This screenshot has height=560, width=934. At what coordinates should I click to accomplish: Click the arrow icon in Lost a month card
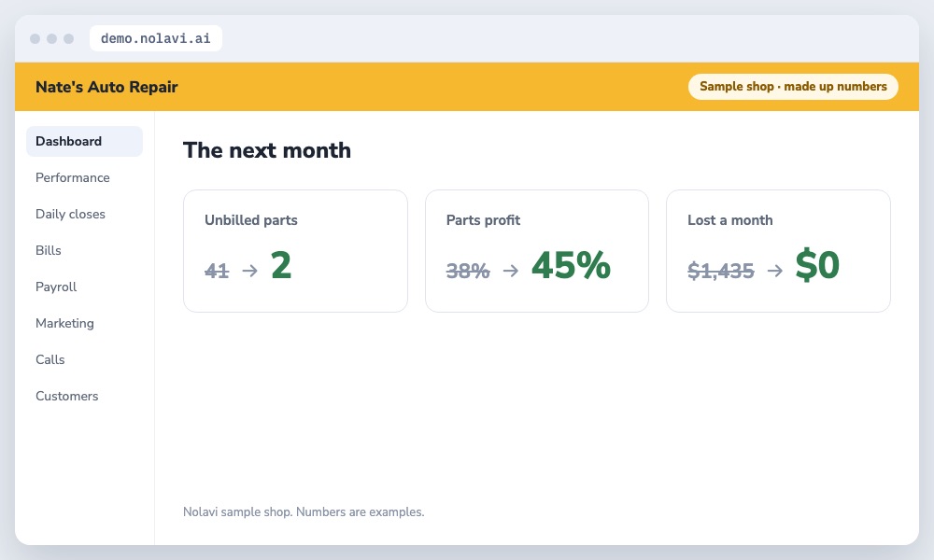coord(775,271)
